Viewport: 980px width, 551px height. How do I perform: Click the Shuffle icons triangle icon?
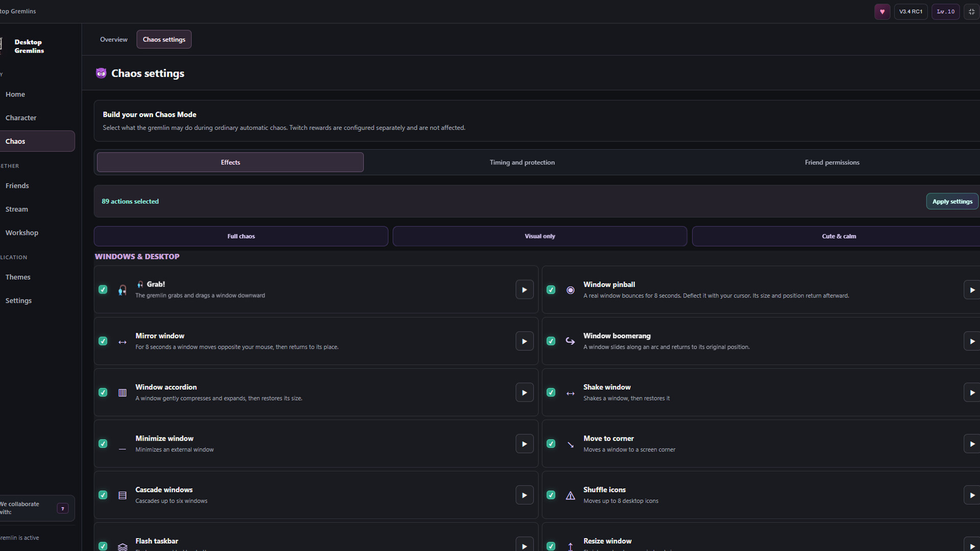[571, 495]
